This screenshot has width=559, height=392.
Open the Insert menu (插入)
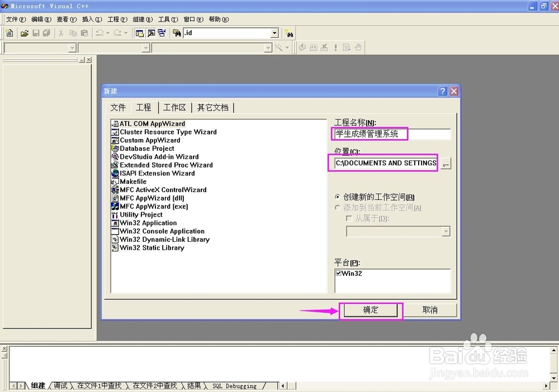[92, 19]
